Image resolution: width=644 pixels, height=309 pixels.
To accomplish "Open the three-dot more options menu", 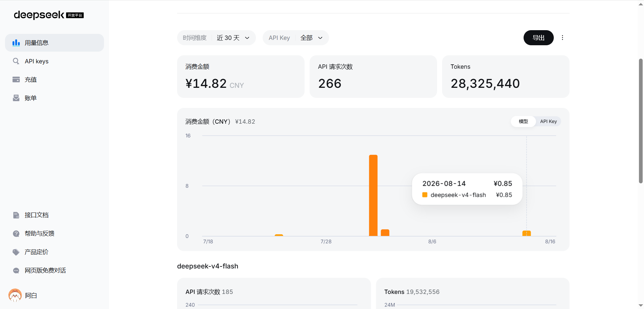I will [x=562, y=38].
